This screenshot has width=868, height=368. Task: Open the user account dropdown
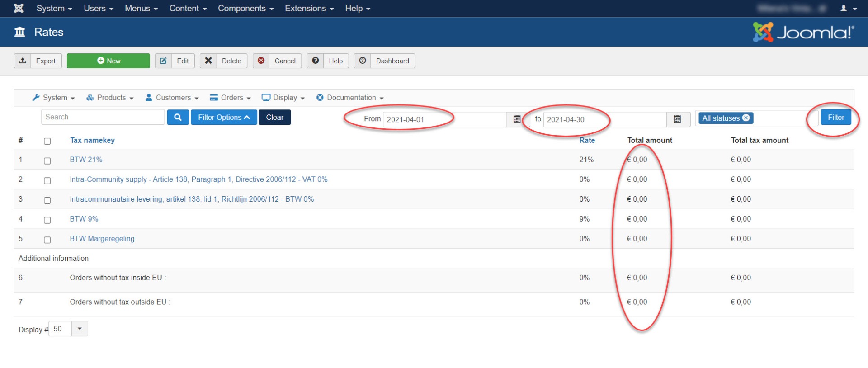(848, 9)
